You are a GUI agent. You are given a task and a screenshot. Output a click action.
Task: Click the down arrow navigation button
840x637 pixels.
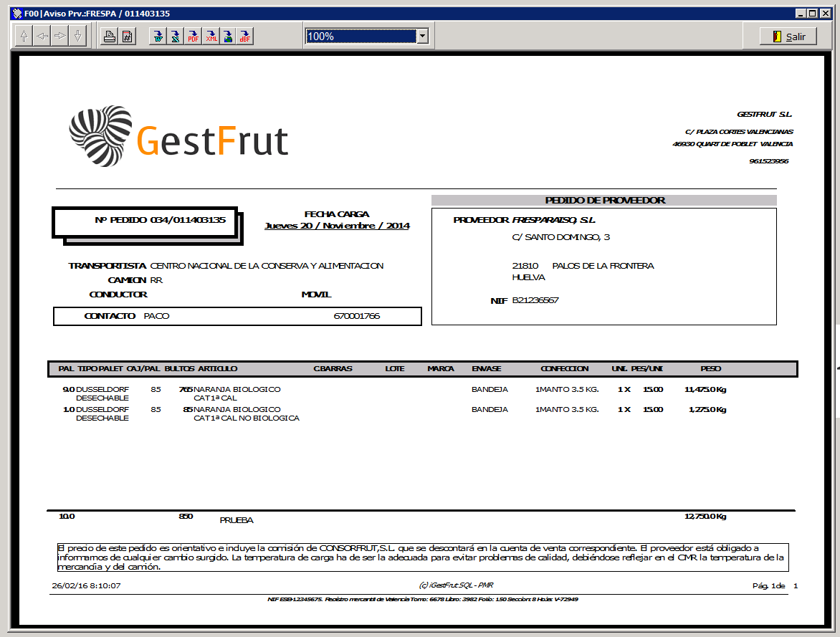78,37
